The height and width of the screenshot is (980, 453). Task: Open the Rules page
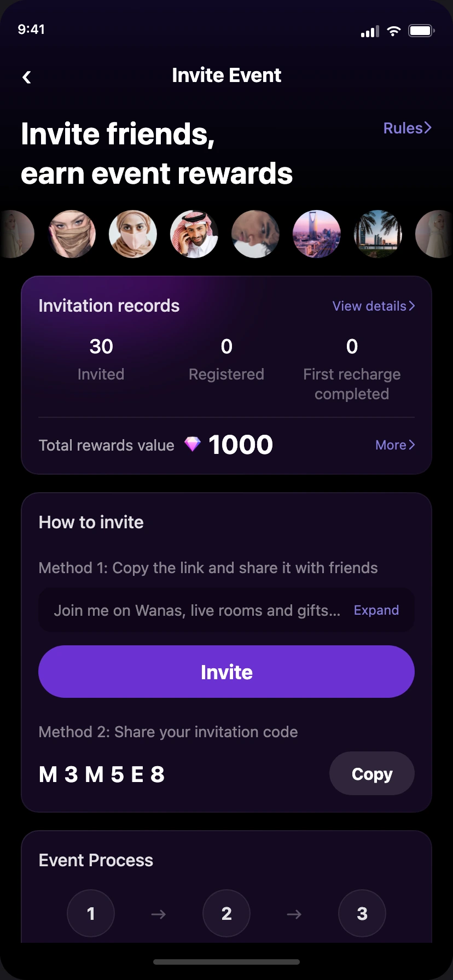[408, 128]
